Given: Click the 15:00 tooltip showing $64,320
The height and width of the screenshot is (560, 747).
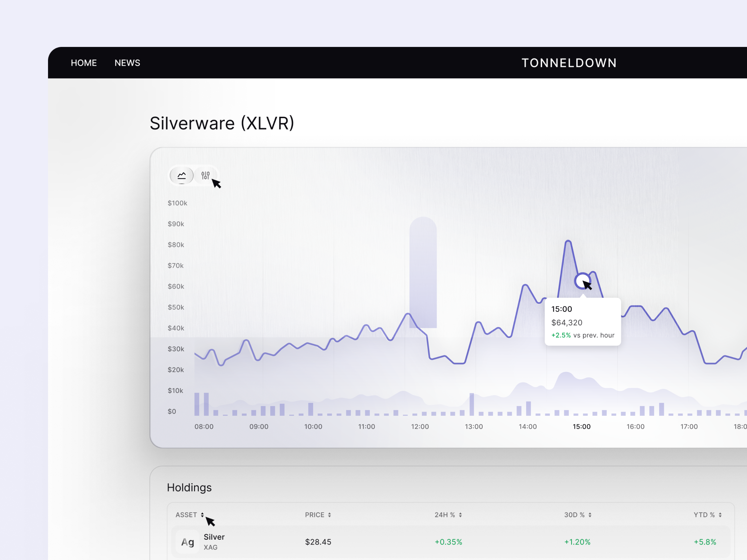Looking at the screenshot, I should click(x=583, y=321).
